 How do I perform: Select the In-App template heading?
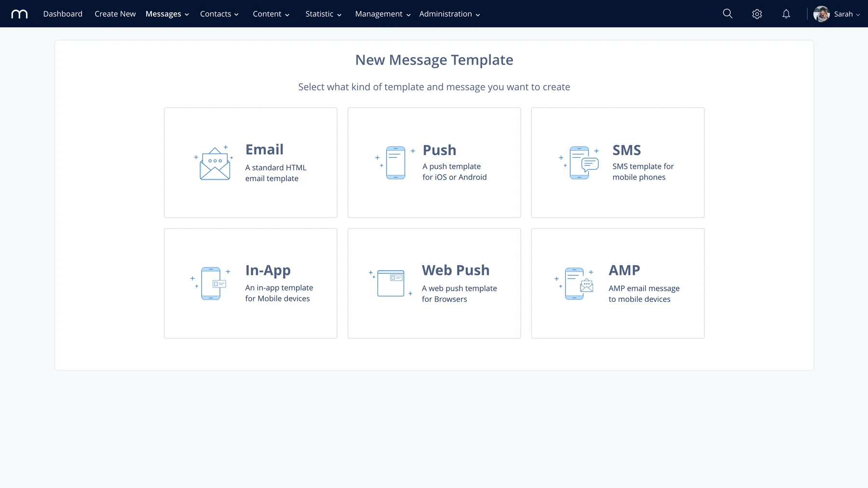268,271
